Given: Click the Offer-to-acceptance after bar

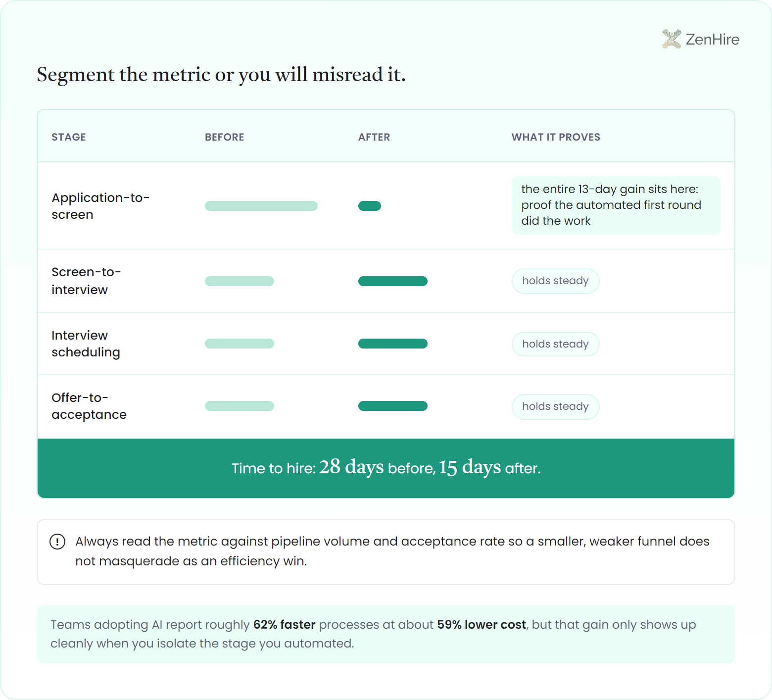Looking at the screenshot, I should pos(393,406).
